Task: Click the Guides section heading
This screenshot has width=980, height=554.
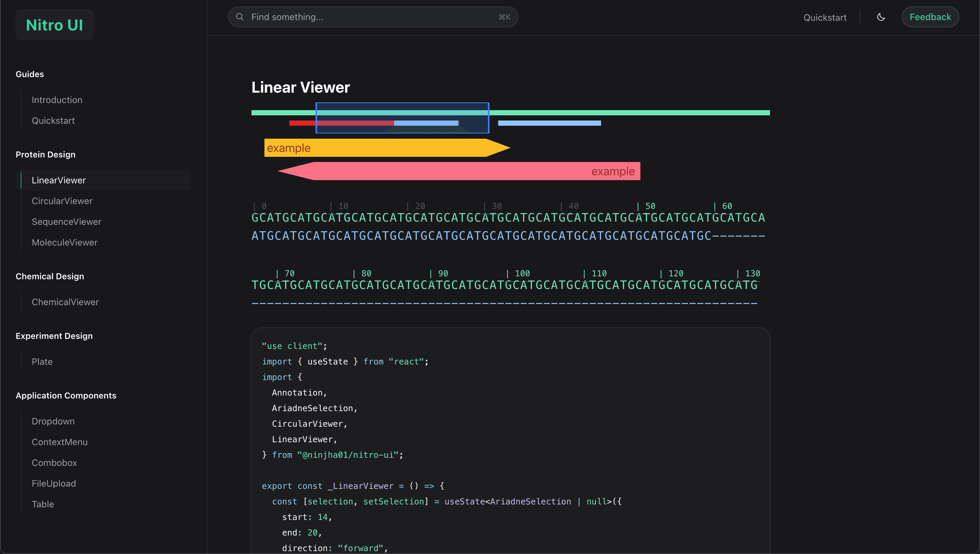Action: [x=30, y=74]
